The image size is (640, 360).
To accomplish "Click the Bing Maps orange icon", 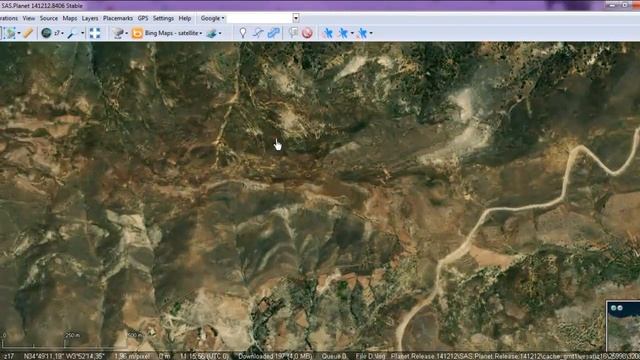I will (137, 33).
